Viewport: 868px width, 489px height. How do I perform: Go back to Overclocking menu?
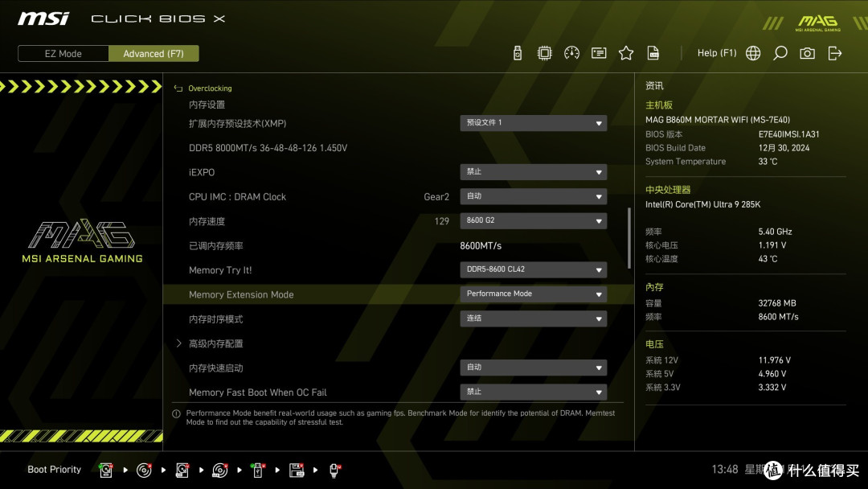click(210, 88)
